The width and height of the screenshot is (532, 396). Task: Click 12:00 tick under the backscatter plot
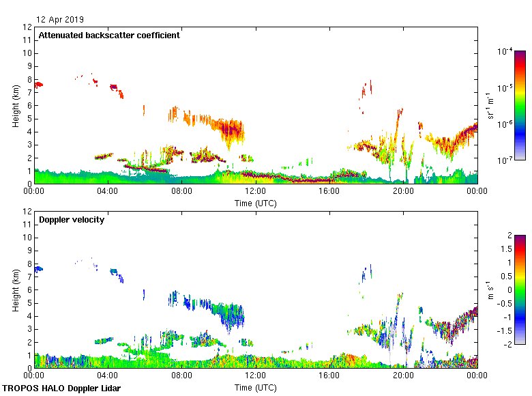tap(255, 192)
